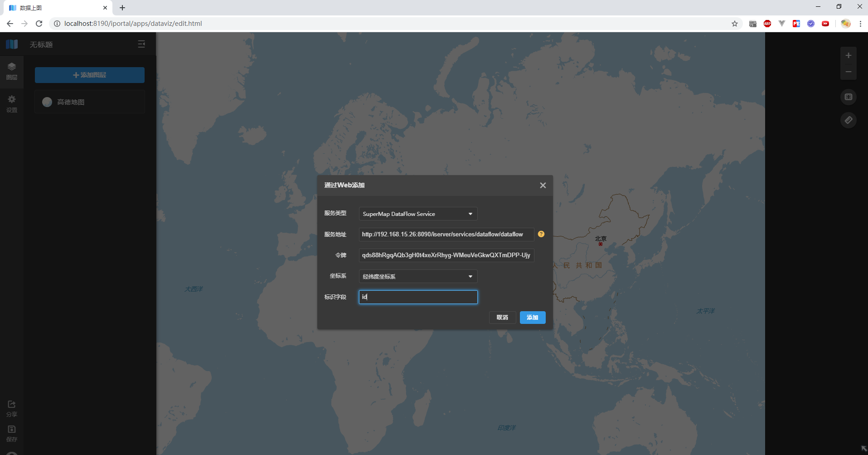Close the 通过Web添加 dialog
This screenshot has width=868, height=455.
[543, 185]
